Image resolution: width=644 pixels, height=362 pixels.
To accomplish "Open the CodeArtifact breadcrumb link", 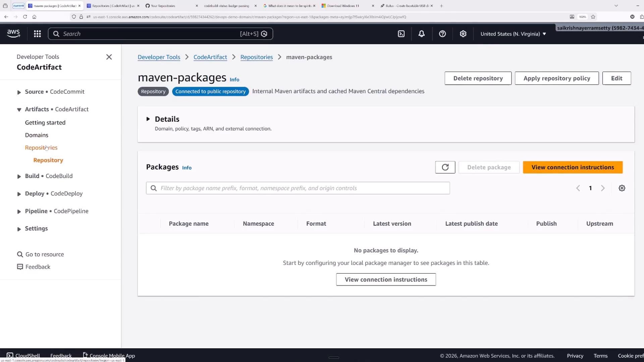I will (x=210, y=57).
